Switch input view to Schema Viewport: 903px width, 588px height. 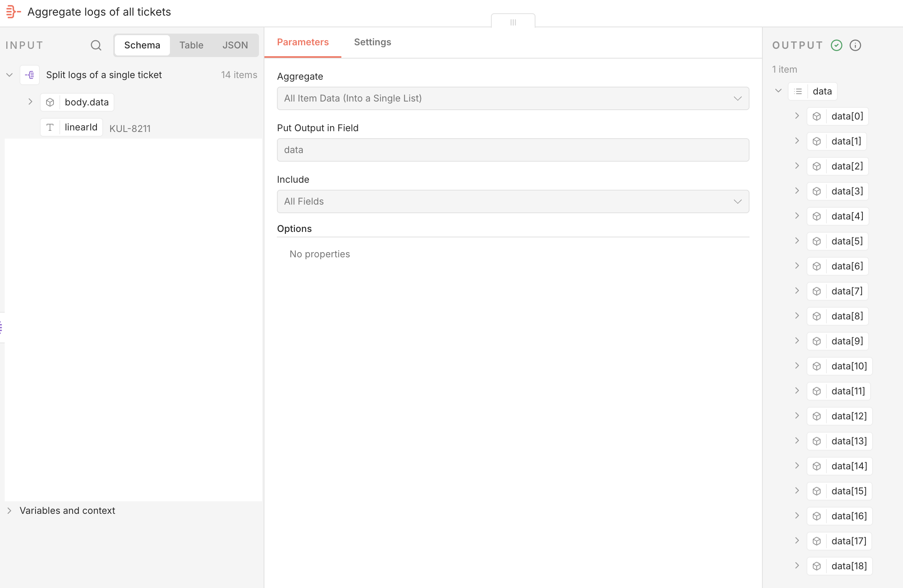coord(142,45)
